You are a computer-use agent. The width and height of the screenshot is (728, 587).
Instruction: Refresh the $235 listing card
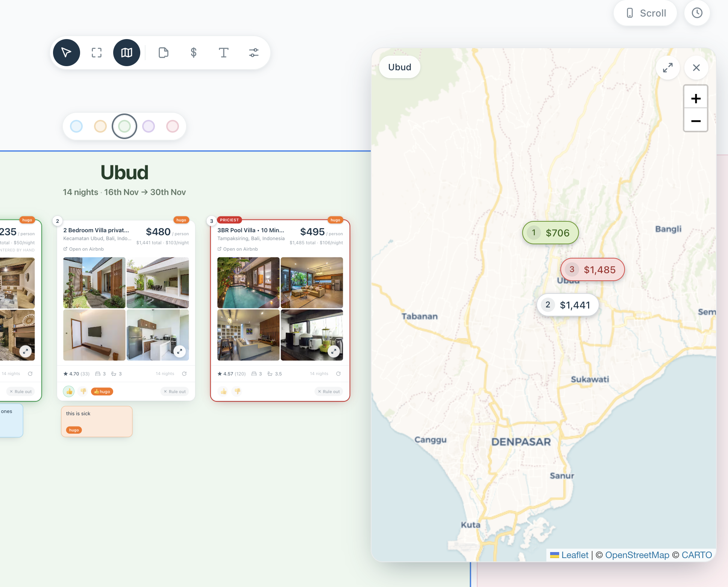click(30, 374)
